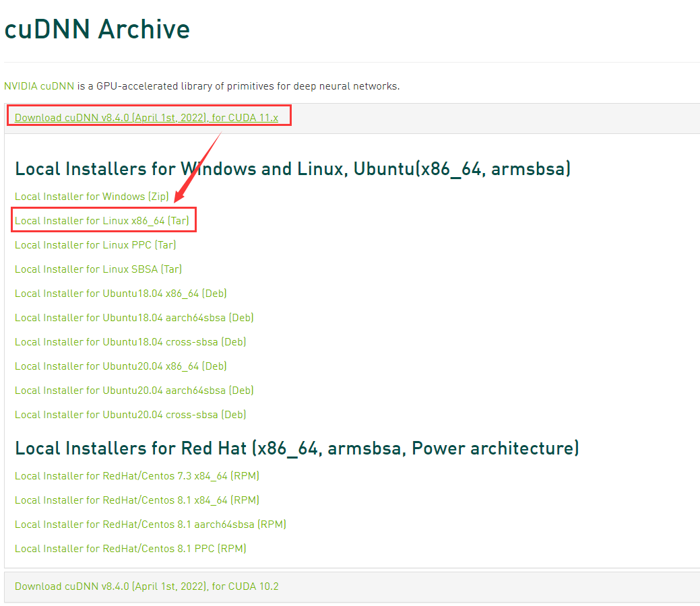The image size is (700, 606).
Task: Click the Local Installers for Red Hat heading
Action: 297,448
